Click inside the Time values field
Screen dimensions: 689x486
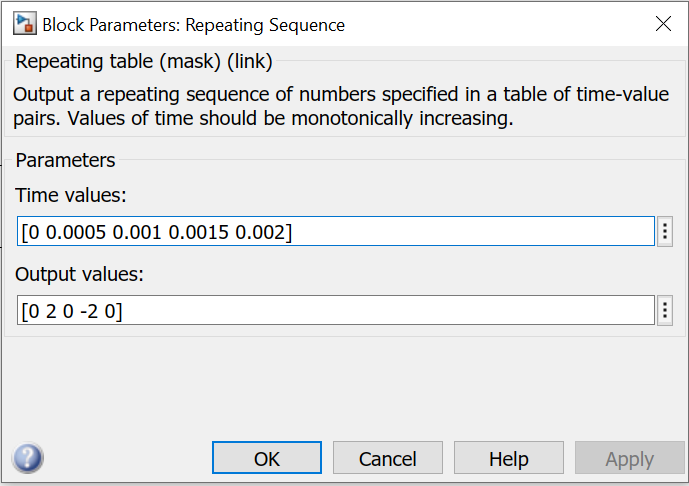point(336,231)
